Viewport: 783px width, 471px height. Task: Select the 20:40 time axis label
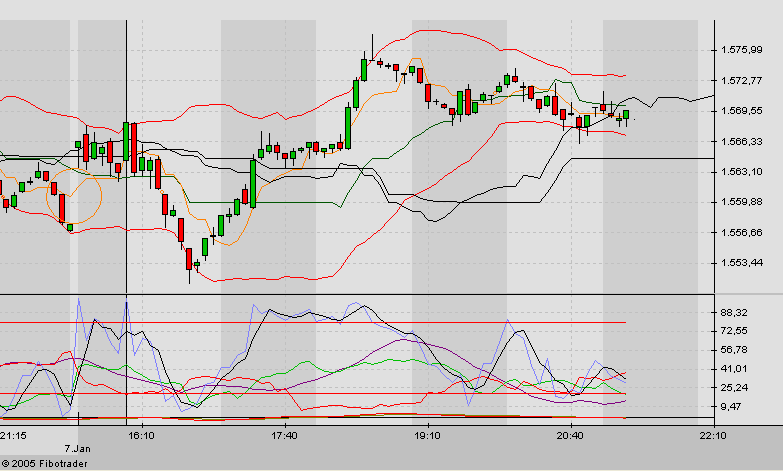[571, 436]
